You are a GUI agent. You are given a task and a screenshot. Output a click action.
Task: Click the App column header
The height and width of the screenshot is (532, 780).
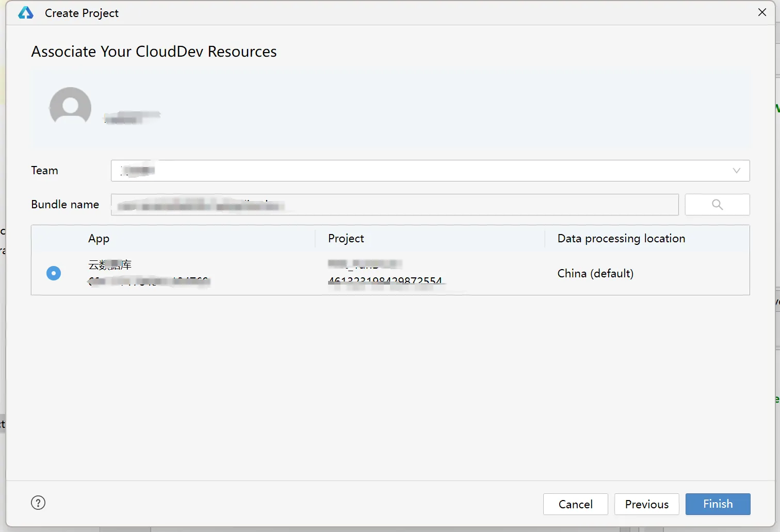coord(99,238)
